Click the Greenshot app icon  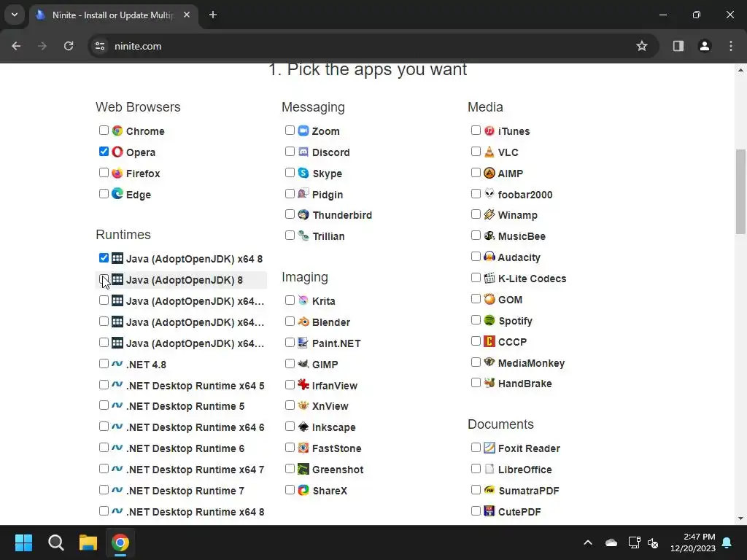coord(303,469)
